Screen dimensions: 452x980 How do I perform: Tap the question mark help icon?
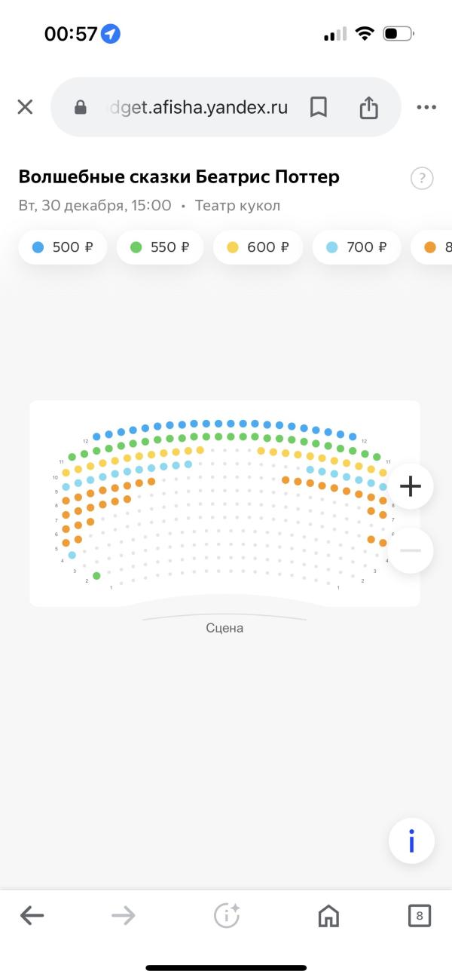422,179
